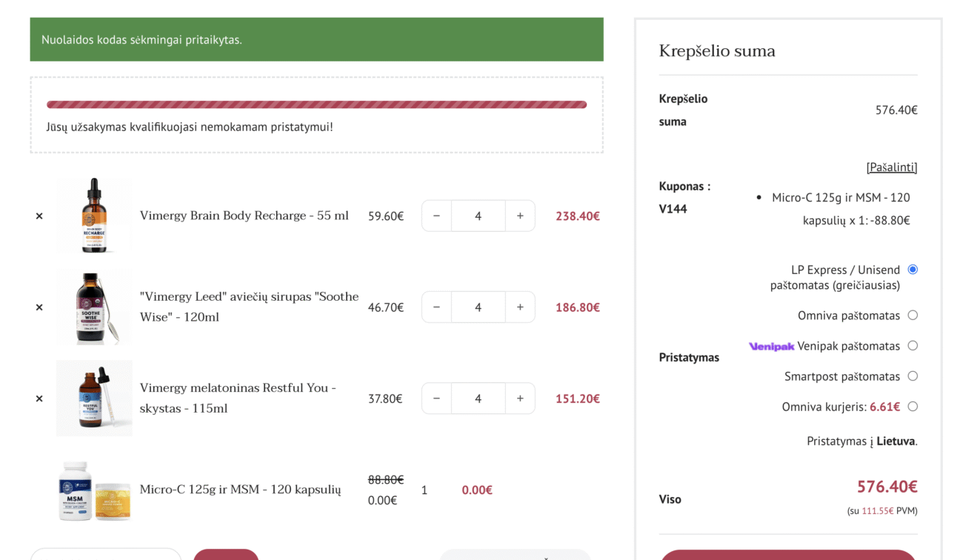Viewport: 963px width, 560px height.
Task: Decrease quantity of melatoninas Restful You
Action: pyautogui.click(x=436, y=398)
